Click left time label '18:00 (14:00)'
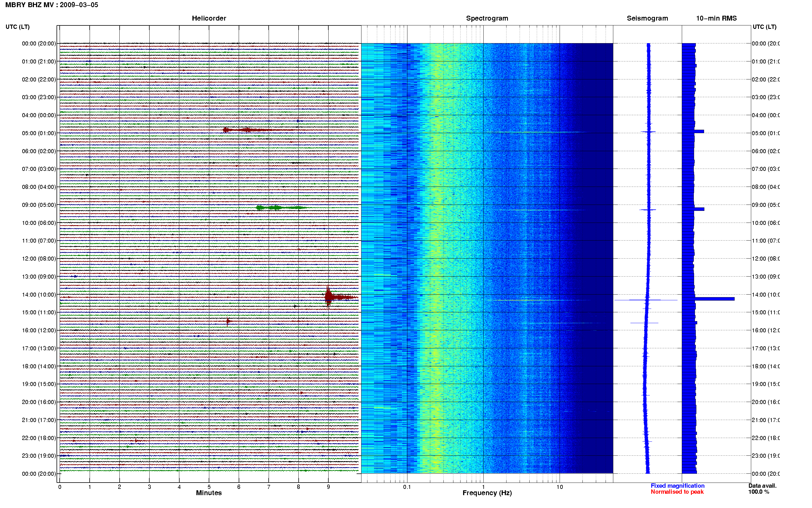Screen dimensions: 812x508 [39, 367]
